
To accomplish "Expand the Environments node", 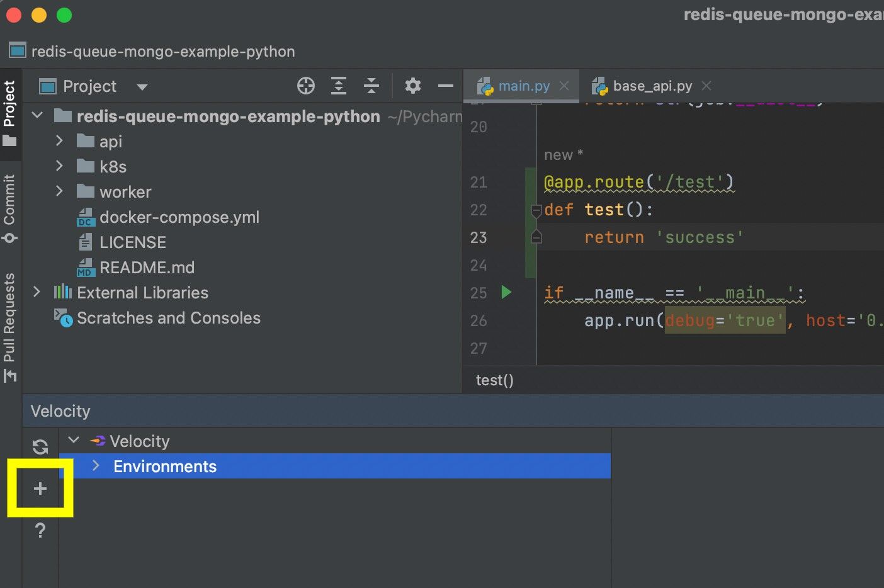I will [96, 466].
